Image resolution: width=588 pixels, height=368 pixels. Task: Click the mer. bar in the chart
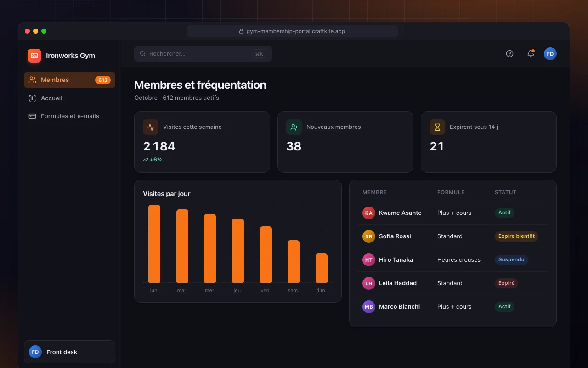click(x=210, y=248)
